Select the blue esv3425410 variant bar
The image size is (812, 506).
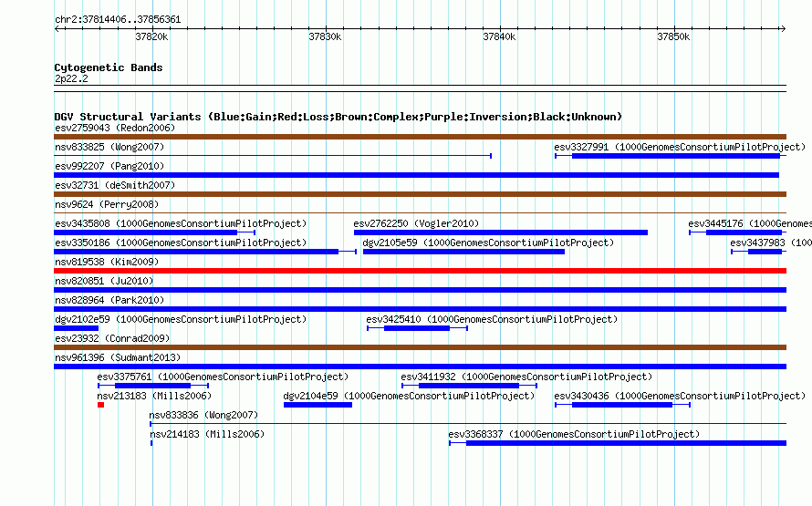417,328
